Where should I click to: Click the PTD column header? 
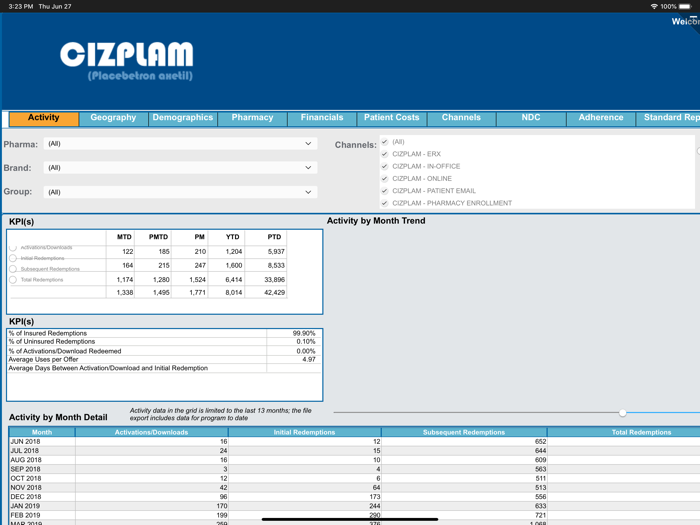click(275, 237)
